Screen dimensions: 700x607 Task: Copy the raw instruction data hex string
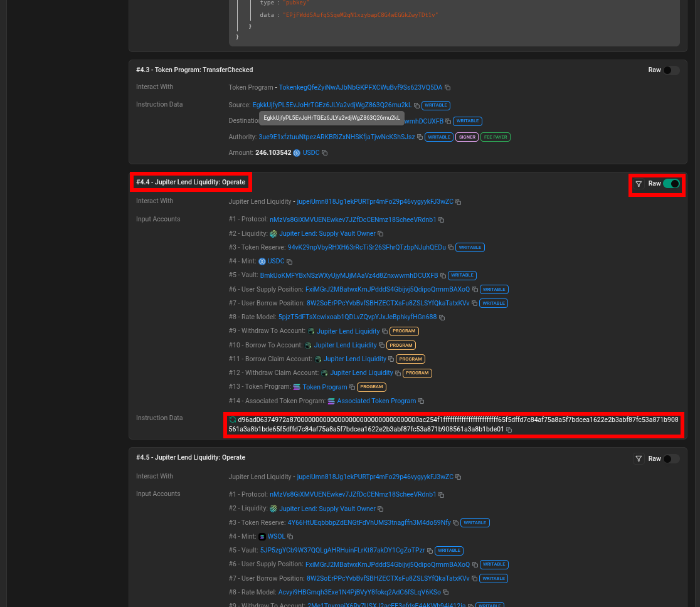coord(509,430)
